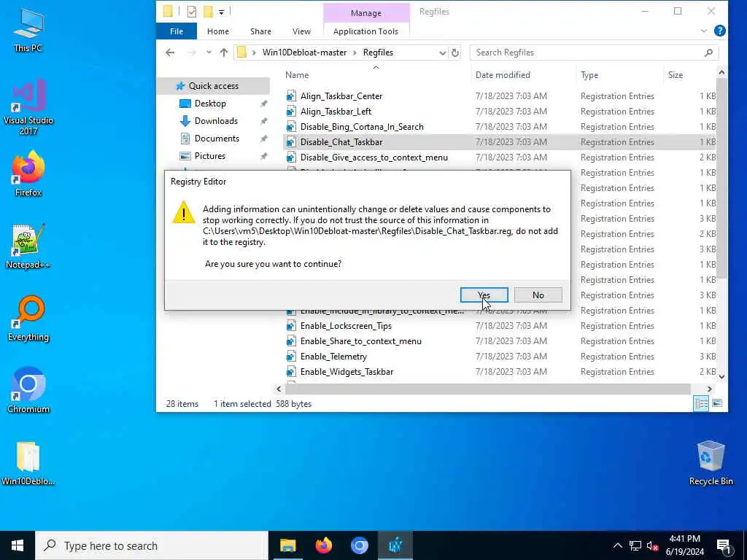747x560 pixels.
Task: Open Chromium from the taskbar
Action: tap(360, 545)
